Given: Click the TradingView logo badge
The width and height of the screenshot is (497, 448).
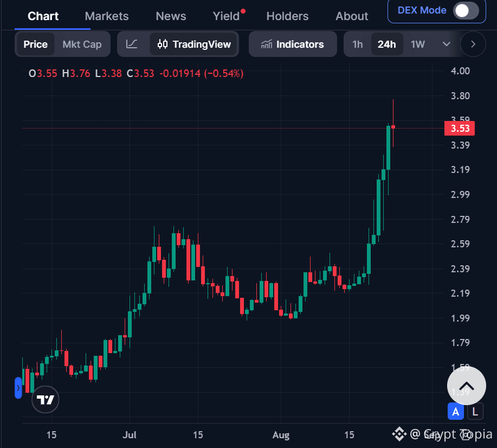Looking at the screenshot, I should (46, 399).
